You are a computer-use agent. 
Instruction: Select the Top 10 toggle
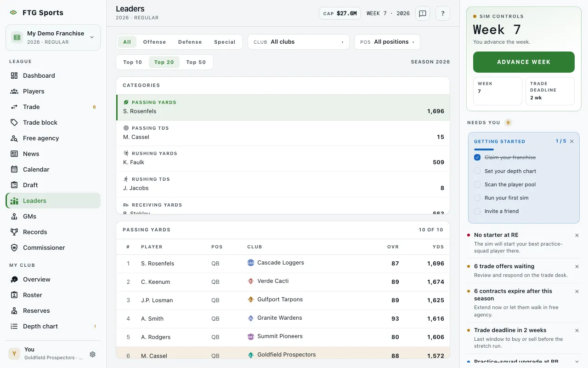(x=133, y=62)
